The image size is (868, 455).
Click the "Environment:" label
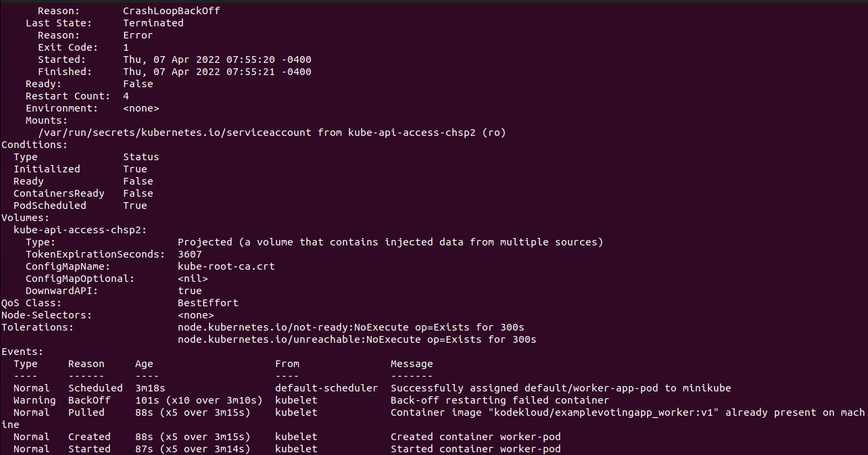[x=62, y=108]
